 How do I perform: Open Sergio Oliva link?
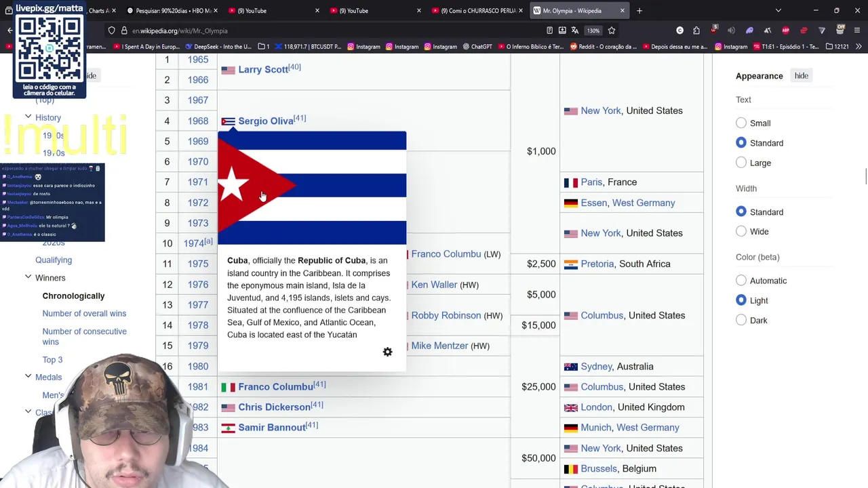(x=266, y=121)
